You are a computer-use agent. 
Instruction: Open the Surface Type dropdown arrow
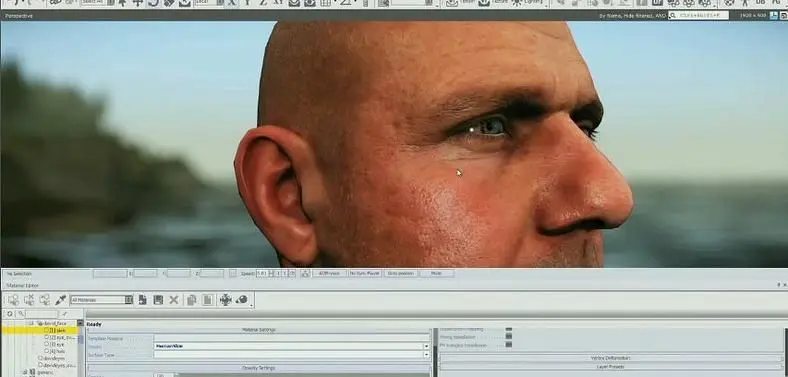[x=427, y=354]
